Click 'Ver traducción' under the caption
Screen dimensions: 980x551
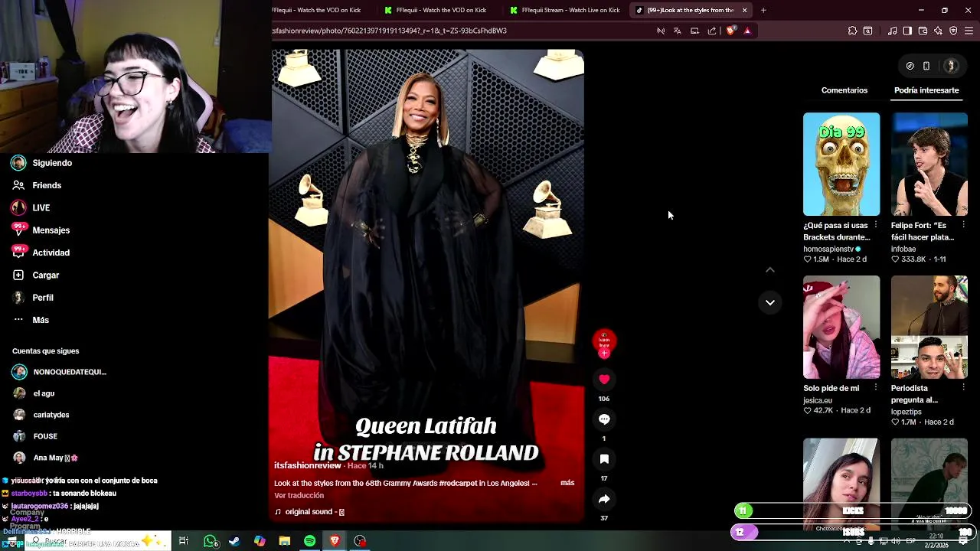point(299,495)
